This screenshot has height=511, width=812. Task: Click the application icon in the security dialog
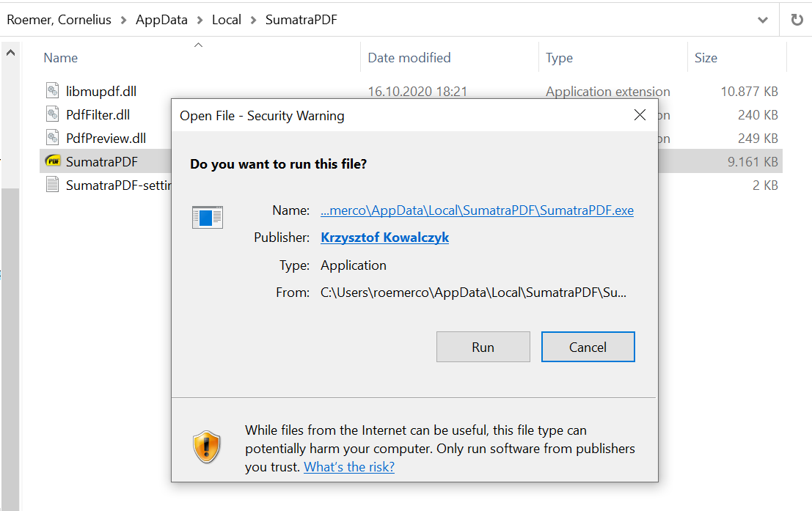[x=207, y=217]
